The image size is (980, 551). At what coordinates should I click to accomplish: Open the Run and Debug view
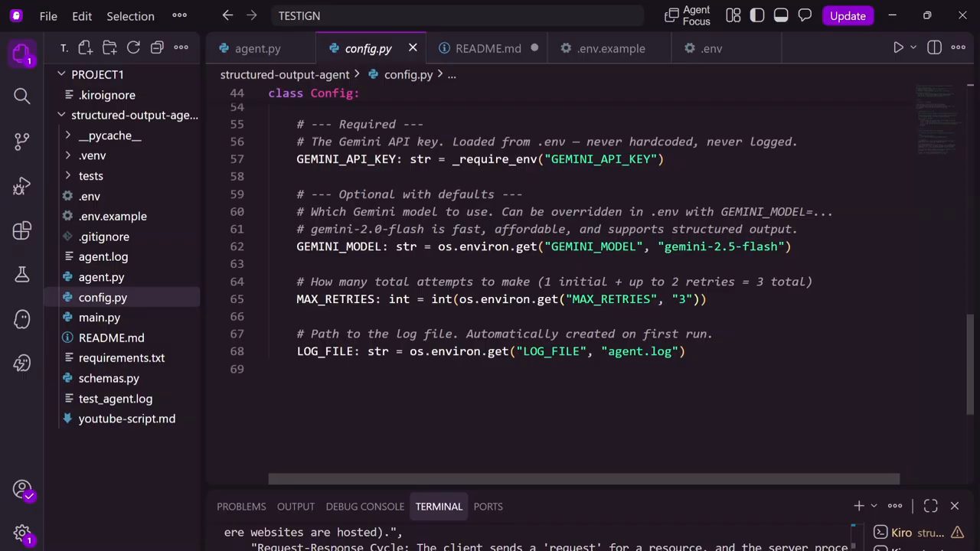point(21,186)
